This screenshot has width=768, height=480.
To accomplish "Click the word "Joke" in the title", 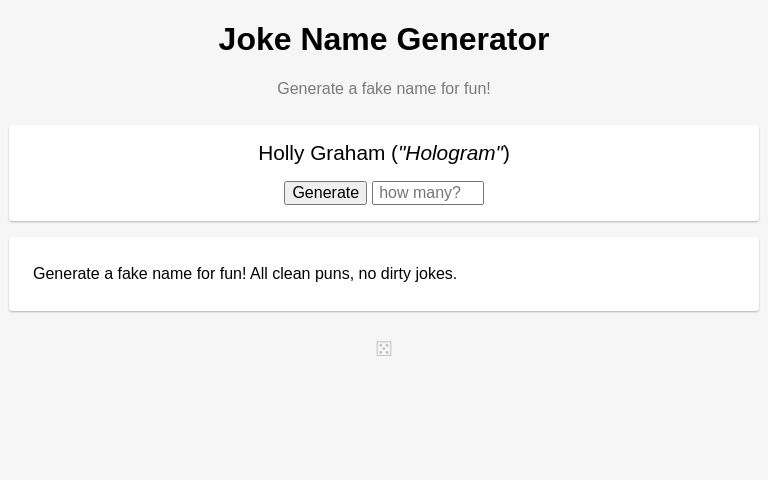I will click(x=255, y=39).
